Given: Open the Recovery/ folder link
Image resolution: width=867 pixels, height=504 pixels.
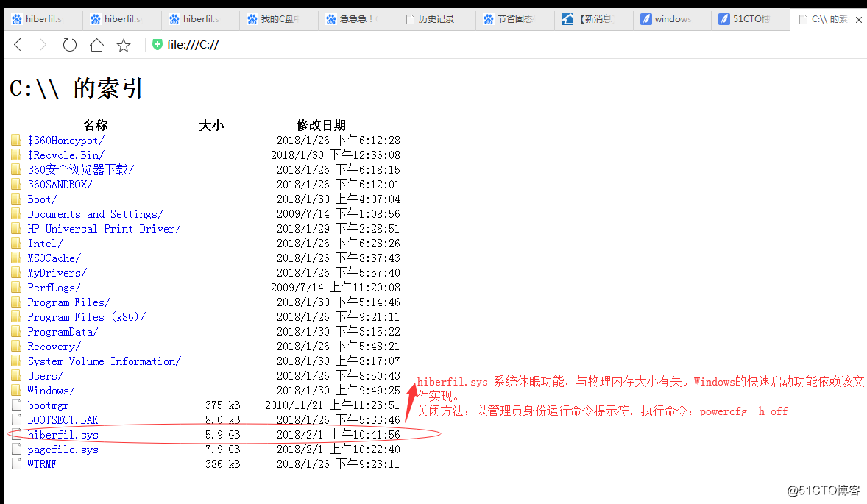Looking at the screenshot, I should click(x=54, y=347).
